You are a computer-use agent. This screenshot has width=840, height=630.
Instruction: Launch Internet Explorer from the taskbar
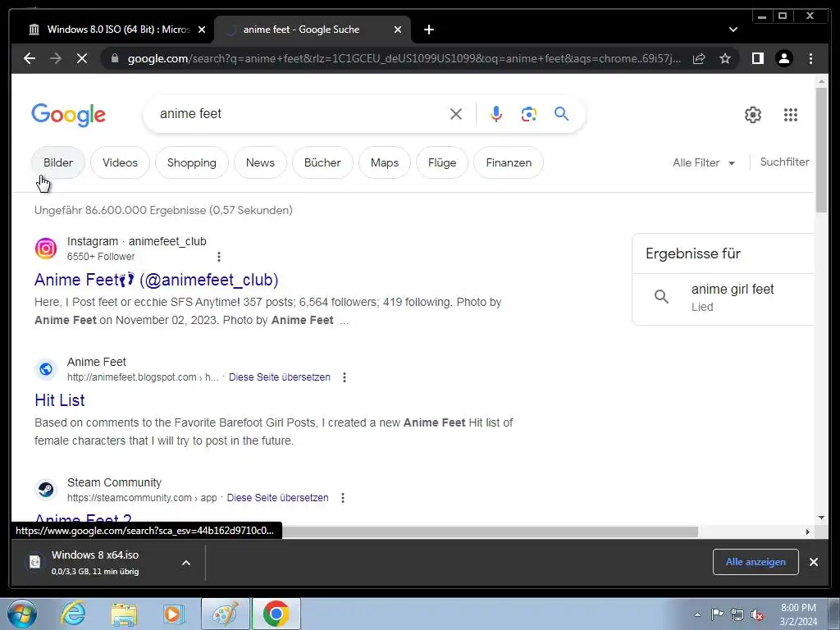[x=73, y=614]
